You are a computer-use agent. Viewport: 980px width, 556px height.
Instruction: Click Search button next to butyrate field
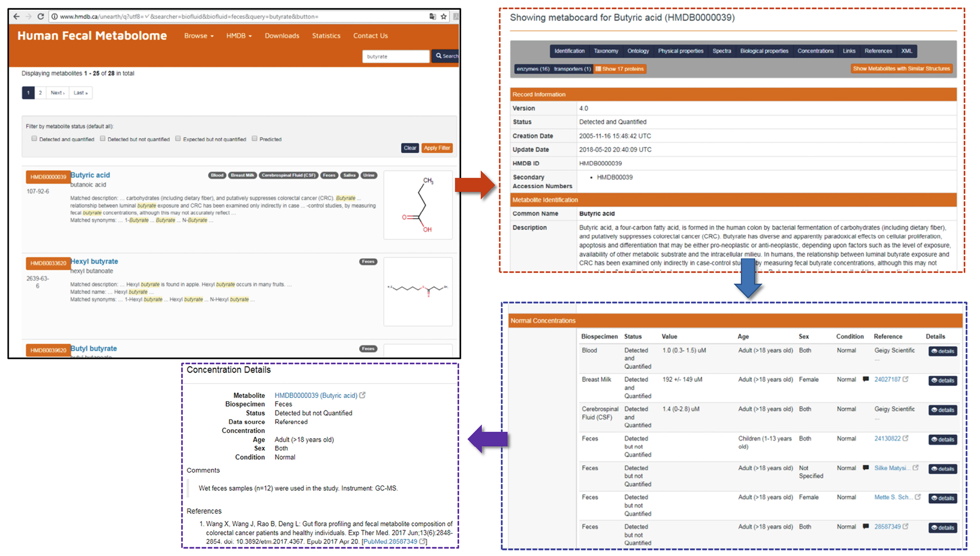tap(446, 56)
